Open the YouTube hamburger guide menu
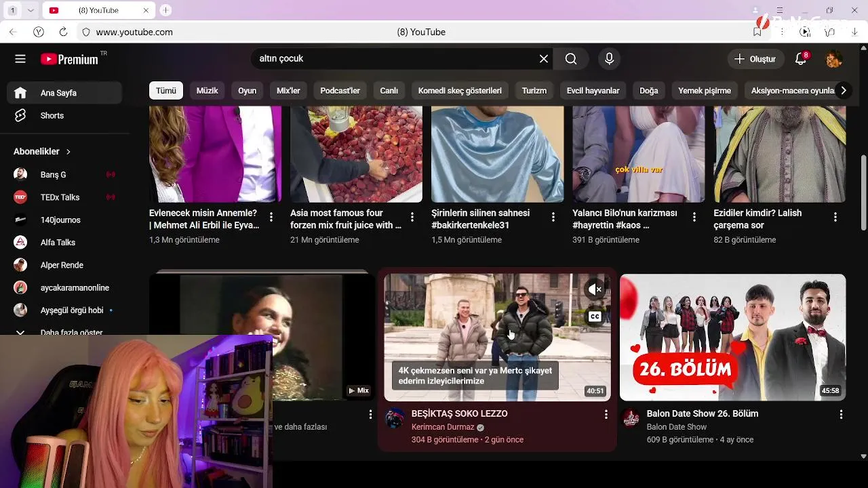This screenshot has height=488, width=868. click(x=20, y=59)
